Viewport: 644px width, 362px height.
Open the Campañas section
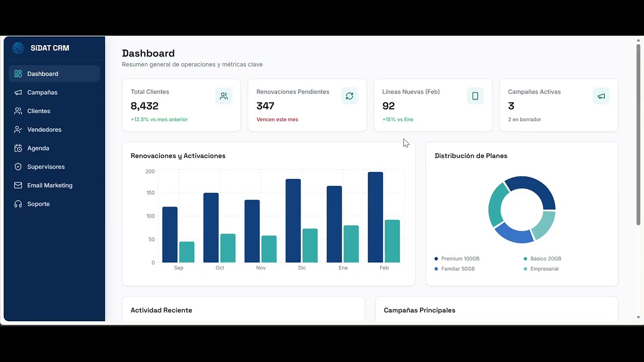pos(54,93)
